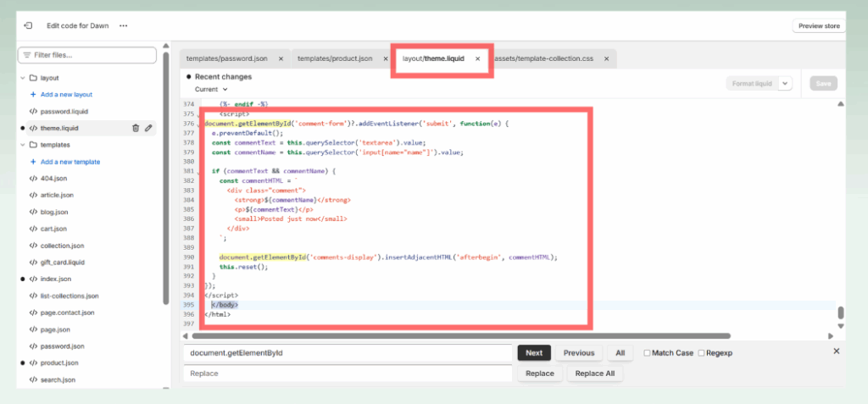Viewport: 868px width, 404px height.
Task: Click the Replace text field
Action: (x=348, y=374)
